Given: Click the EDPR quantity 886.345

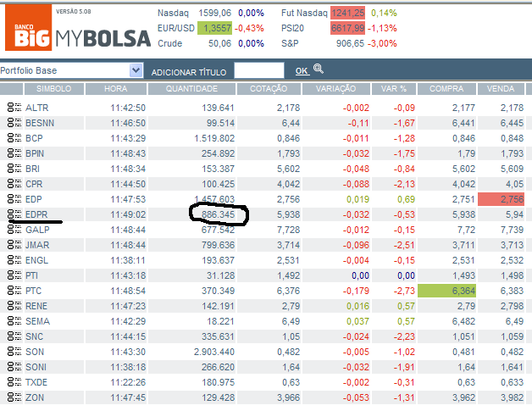Looking at the screenshot, I should [218, 215].
